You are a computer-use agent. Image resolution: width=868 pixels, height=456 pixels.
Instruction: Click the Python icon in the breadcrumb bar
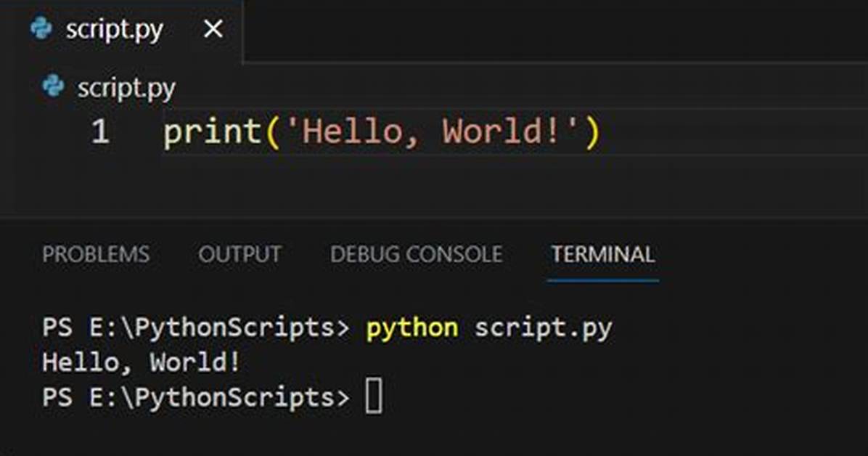click(x=53, y=86)
